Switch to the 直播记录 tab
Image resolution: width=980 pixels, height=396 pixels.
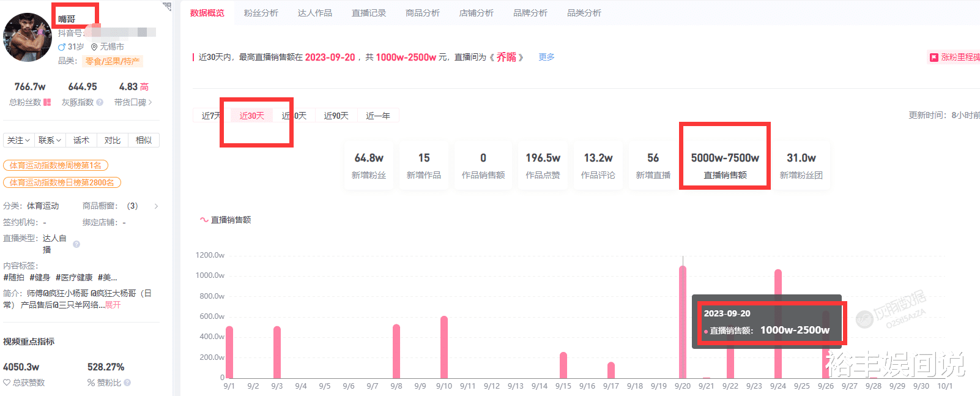369,13
